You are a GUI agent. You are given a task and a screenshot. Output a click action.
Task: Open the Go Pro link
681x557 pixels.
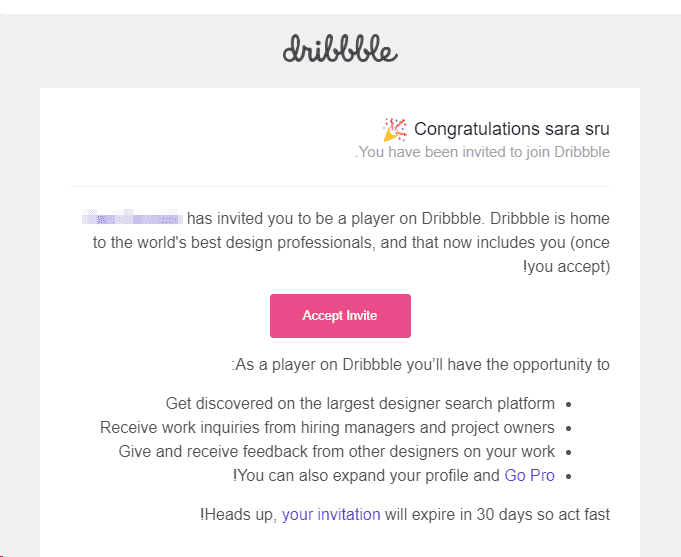[529, 476]
